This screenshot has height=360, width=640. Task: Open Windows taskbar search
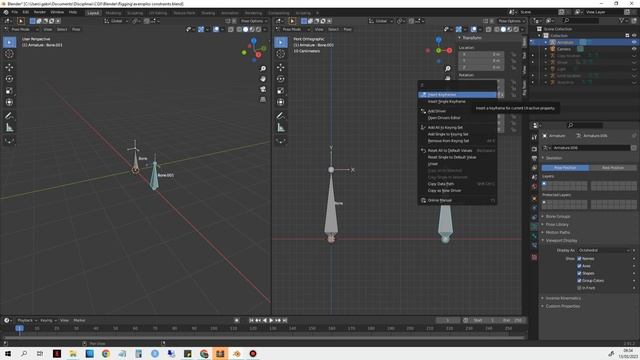click(x=24, y=353)
